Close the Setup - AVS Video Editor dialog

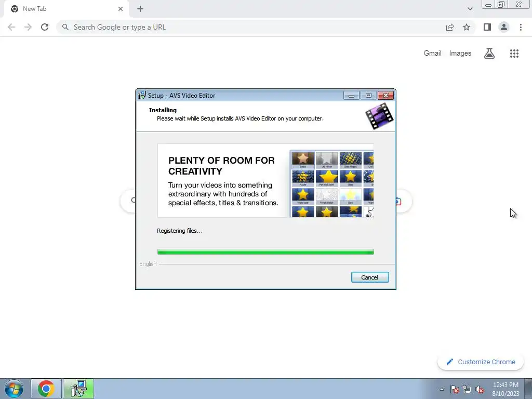pyautogui.click(x=386, y=96)
